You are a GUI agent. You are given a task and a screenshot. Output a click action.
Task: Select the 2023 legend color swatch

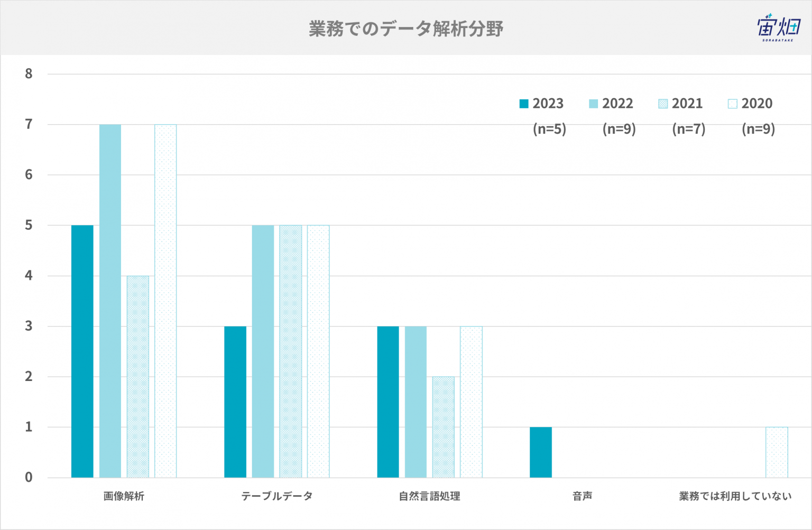click(524, 104)
